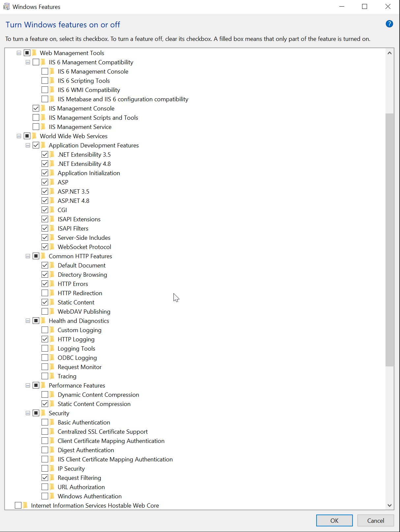This screenshot has width=400, height=532.
Task: Select the 'Static Content' row text
Action: (x=76, y=302)
